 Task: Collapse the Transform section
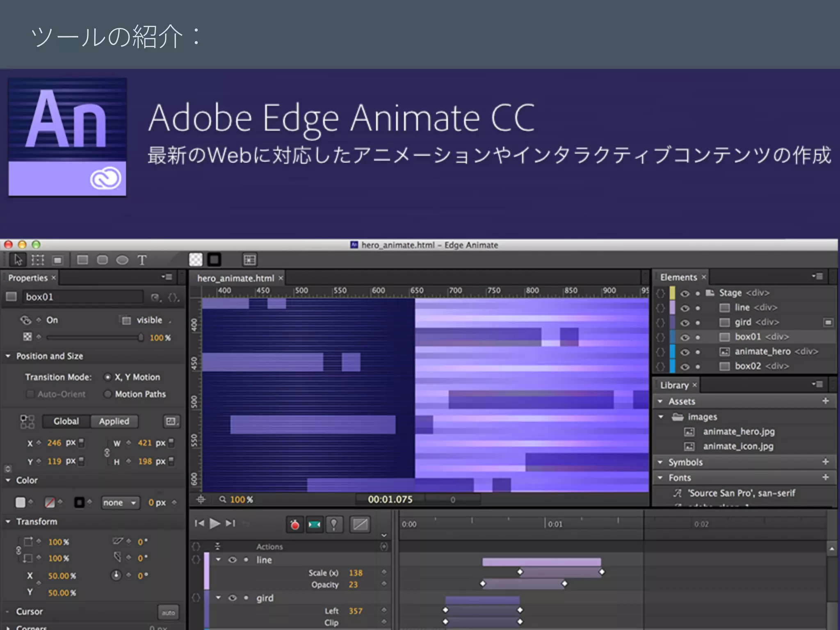click(x=8, y=521)
